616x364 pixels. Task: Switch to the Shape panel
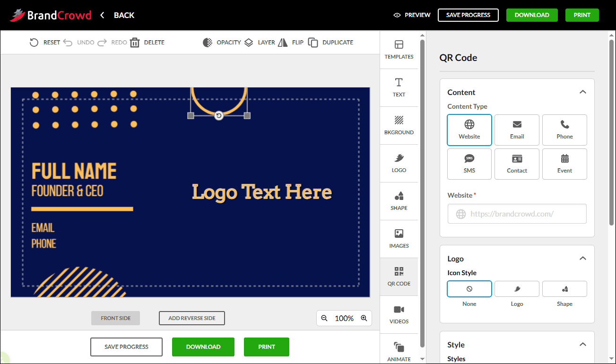click(399, 201)
